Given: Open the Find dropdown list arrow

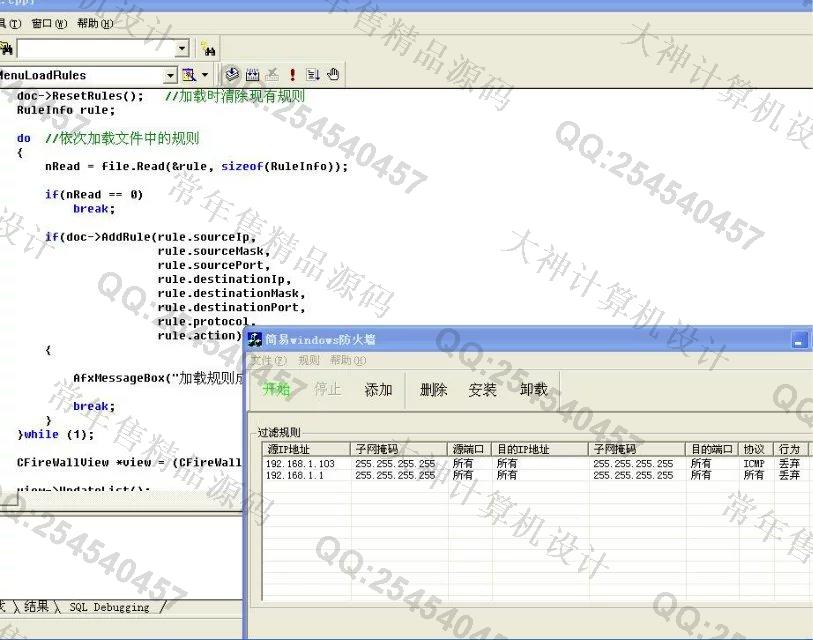Looking at the screenshot, I should [181, 48].
